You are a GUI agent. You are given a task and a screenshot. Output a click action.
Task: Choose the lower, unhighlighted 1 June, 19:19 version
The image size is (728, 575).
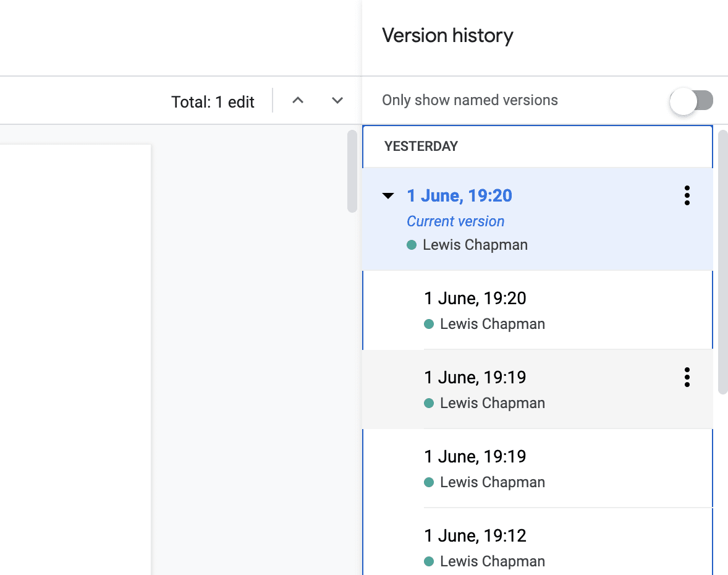pyautogui.click(x=475, y=457)
